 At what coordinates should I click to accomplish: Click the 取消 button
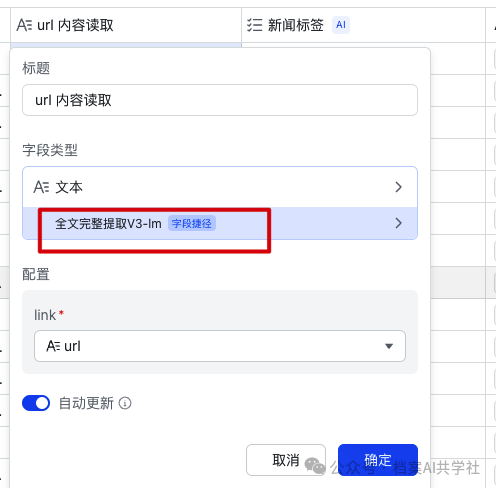tap(286, 460)
